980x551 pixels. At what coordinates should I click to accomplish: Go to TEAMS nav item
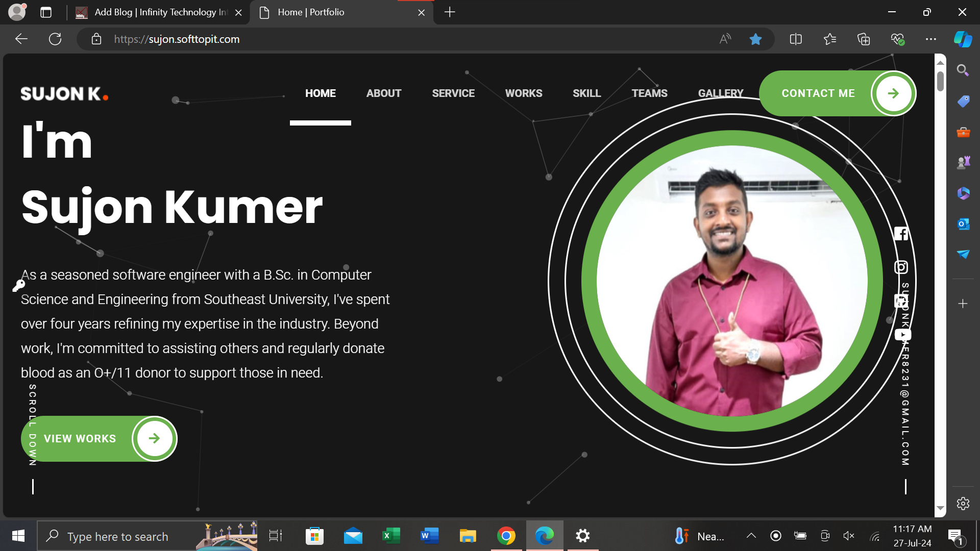tap(649, 93)
